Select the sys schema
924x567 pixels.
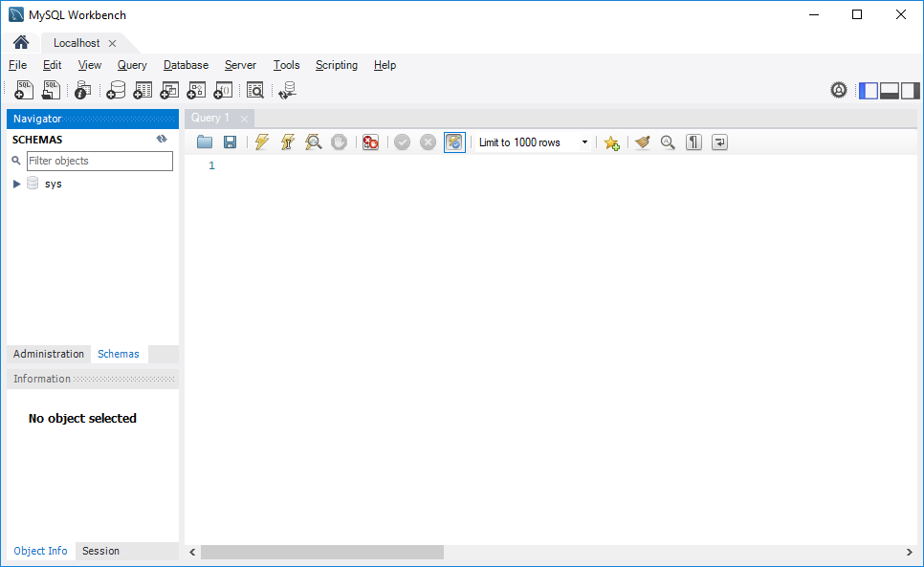(53, 184)
